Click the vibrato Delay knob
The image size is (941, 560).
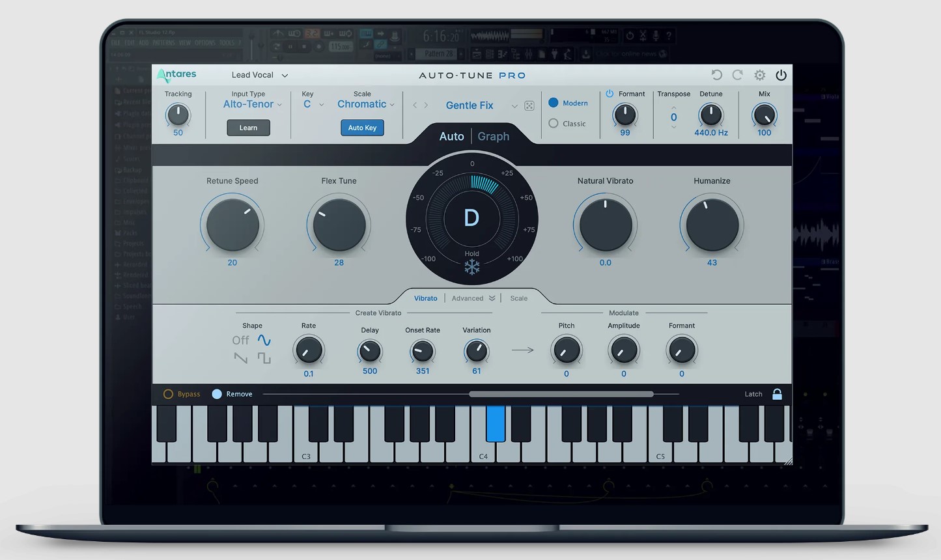[x=370, y=352]
